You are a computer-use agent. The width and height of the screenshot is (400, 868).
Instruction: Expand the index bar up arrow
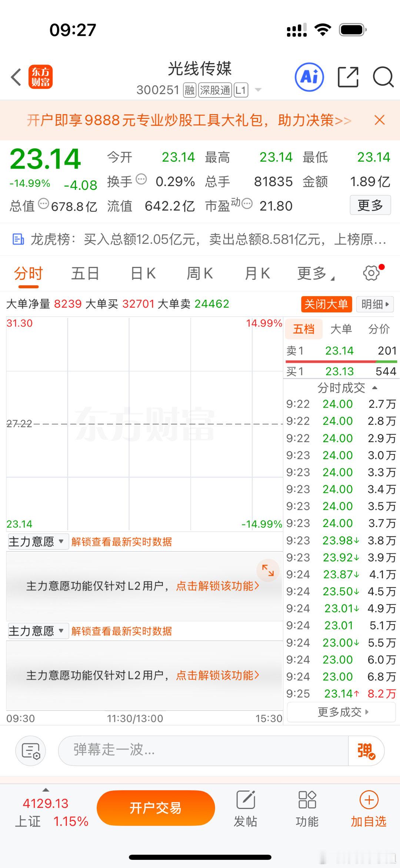tap(46, 790)
